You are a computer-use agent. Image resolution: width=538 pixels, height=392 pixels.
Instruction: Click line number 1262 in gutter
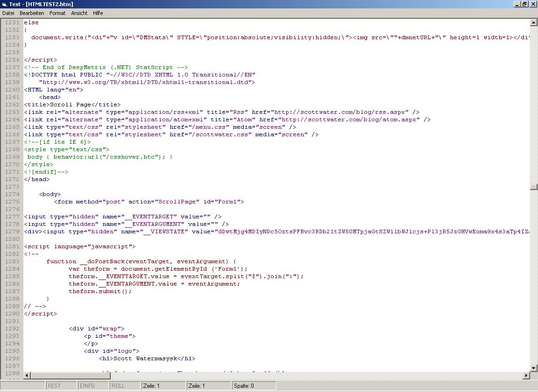pos(12,105)
